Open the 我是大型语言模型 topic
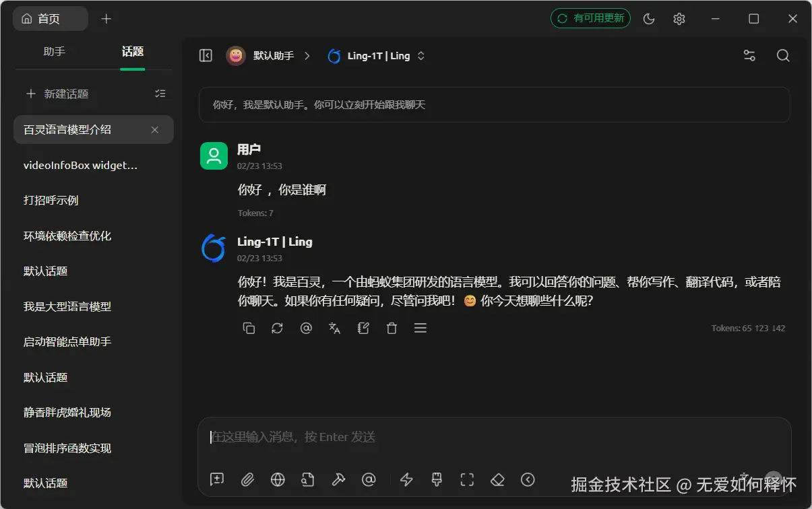812x509 pixels. click(94, 306)
